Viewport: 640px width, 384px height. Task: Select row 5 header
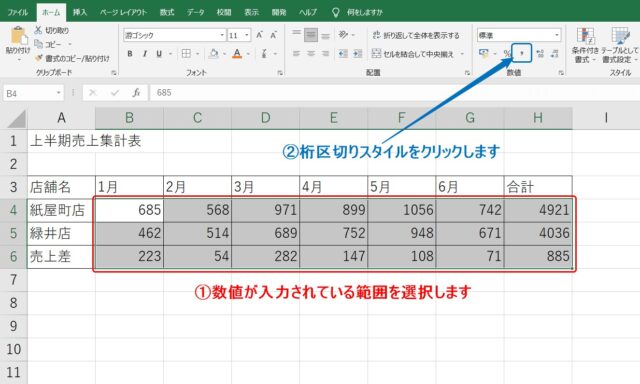(x=13, y=233)
